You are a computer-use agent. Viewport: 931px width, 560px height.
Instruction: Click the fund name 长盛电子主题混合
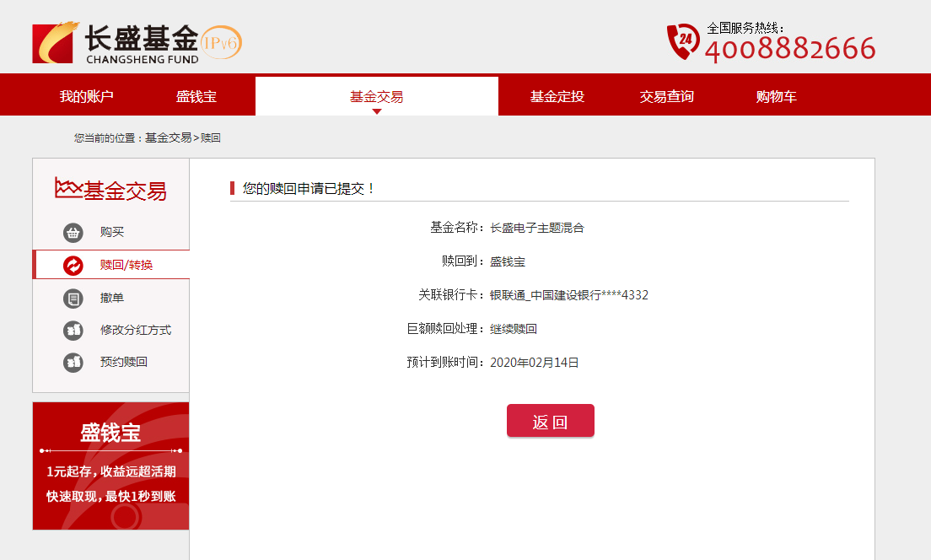[536, 228]
